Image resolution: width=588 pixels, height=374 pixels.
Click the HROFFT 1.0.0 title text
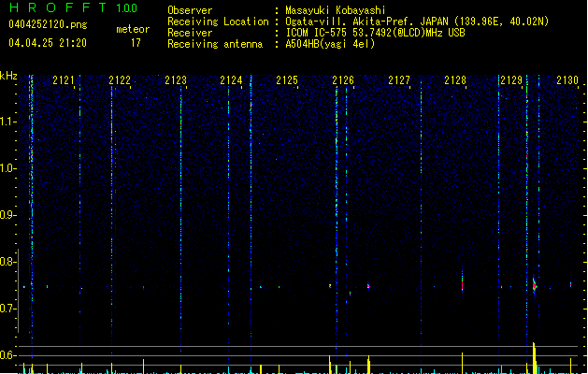click(x=73, y=7)
